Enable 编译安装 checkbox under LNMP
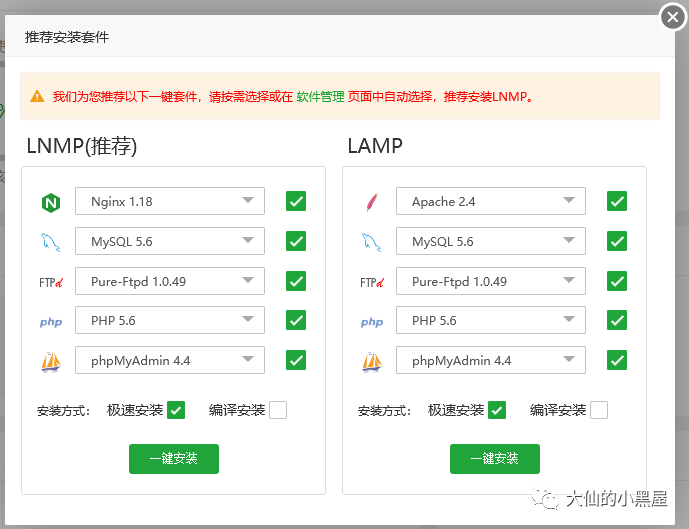The image size is (689, 529). [x=277, y=410]
